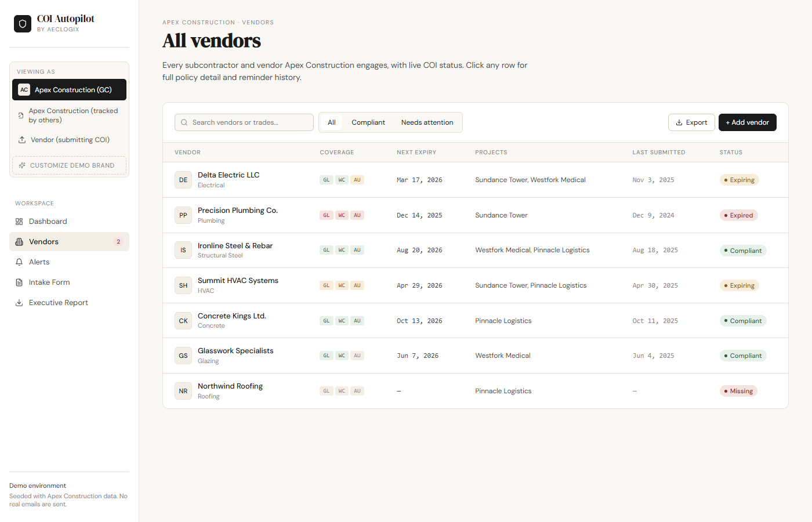Screen dimensions: 812x522
Task: Click the Intake Form document icon
Action: coord(19,282)
